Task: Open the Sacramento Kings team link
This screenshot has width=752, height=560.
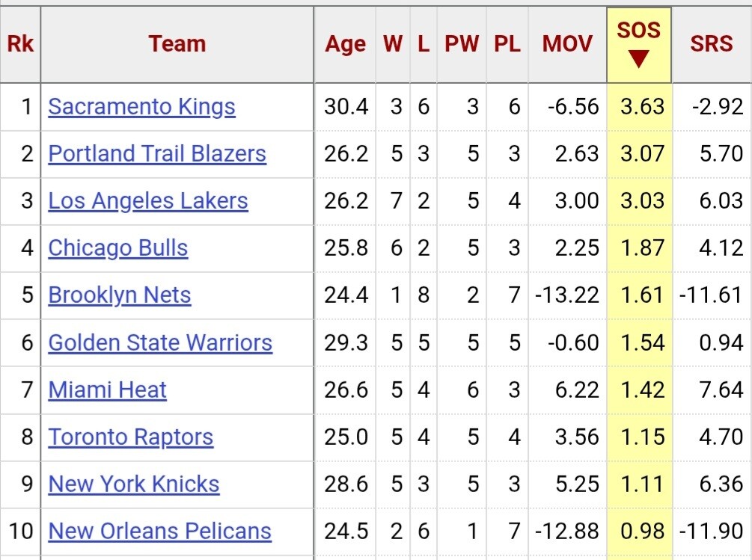Action: click(x=141, y=107)
